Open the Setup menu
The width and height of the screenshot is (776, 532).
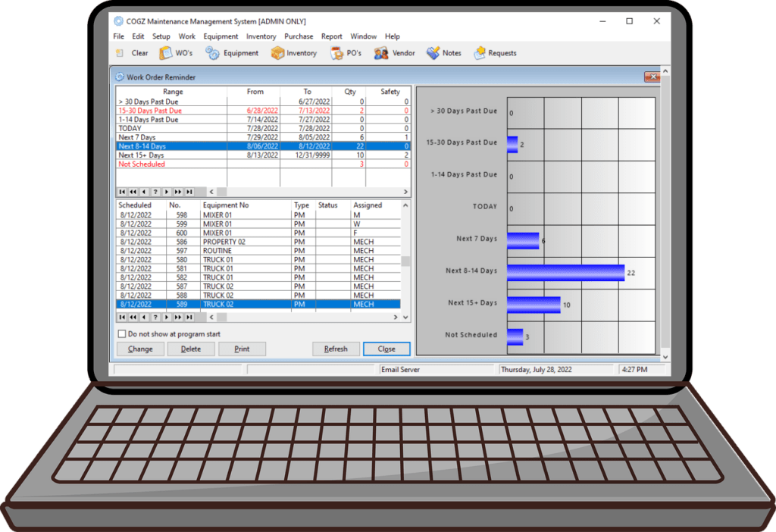(x=161, y=36)
